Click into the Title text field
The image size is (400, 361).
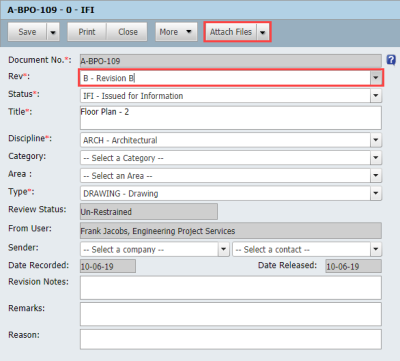(x=231, y=118)
